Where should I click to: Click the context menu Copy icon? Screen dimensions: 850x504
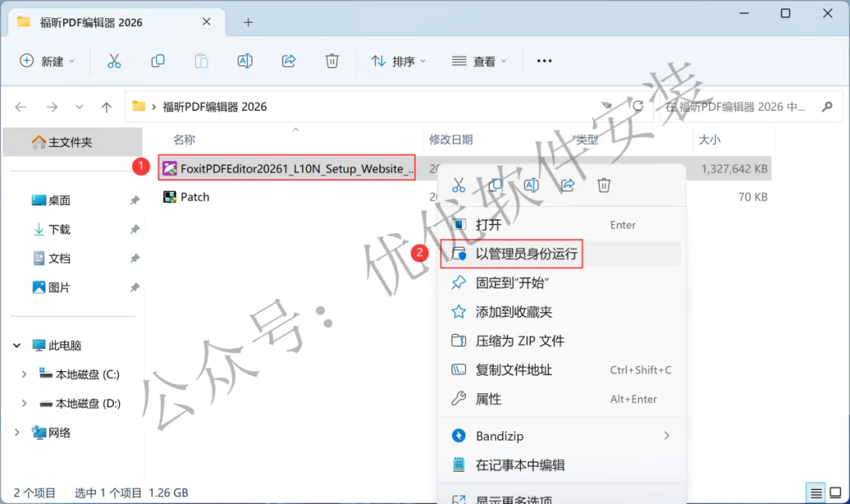pyautogui.click(x=495, y=185)
